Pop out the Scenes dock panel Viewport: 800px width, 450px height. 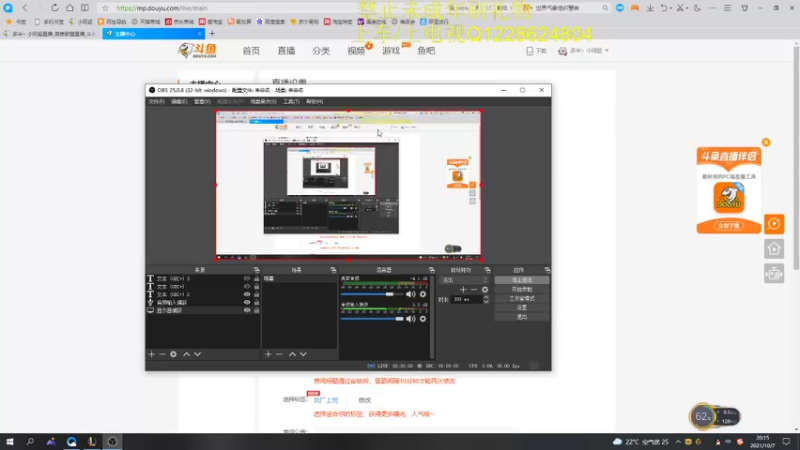coord(333,270)
